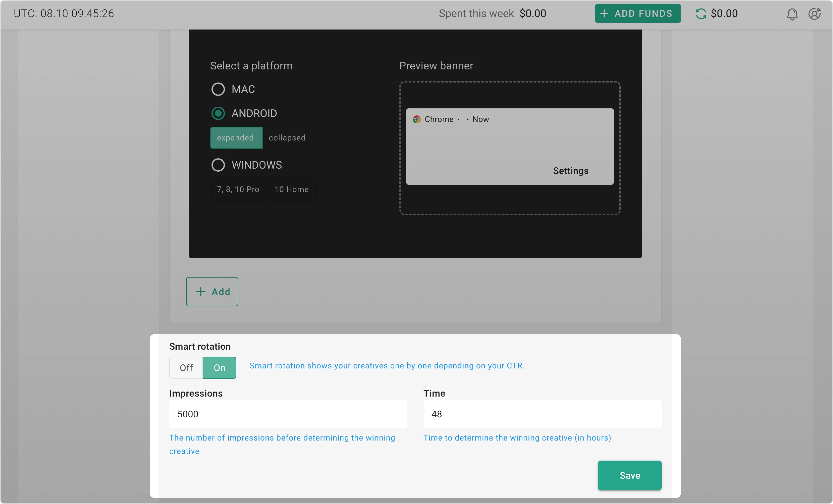The image size is (833, 504).
Task: Click the On side of Smart rotation
Action: click(x=219, y=367)
